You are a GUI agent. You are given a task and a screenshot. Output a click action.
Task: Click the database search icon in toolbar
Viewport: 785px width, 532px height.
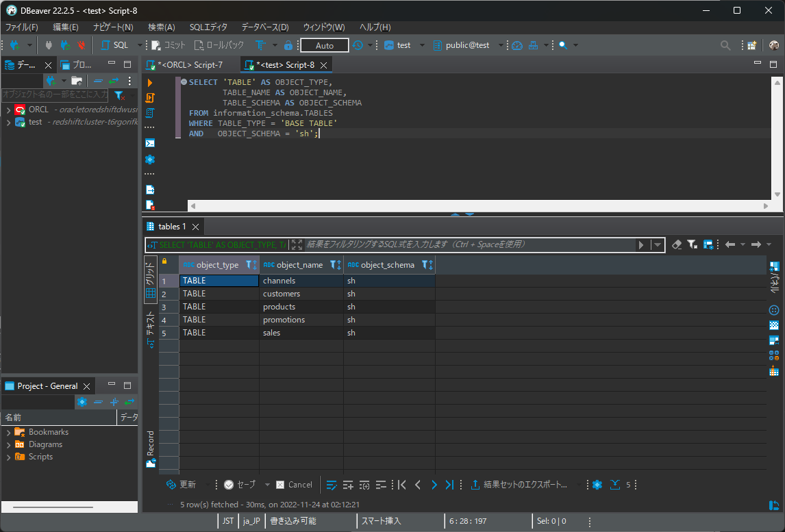pos(563,45)
